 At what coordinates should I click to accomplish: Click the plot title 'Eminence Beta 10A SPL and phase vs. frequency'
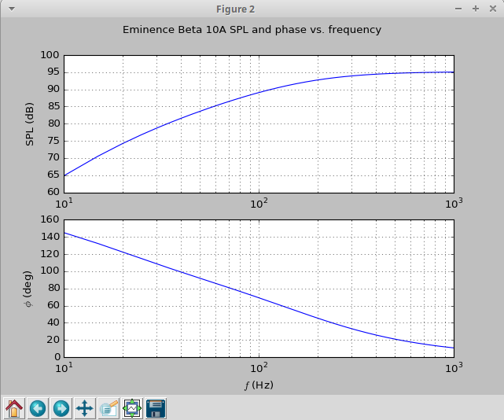click(252, 30)
